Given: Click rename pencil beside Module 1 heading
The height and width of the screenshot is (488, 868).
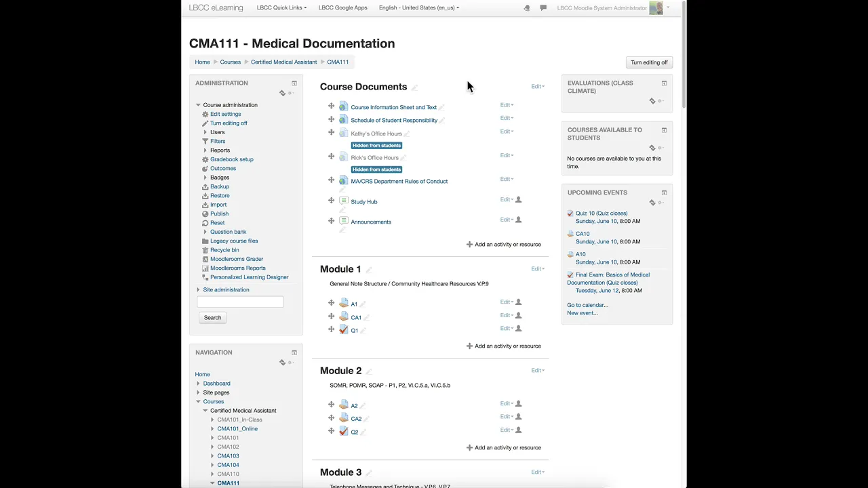Looking at the screenshot, I should coord(369,270).
